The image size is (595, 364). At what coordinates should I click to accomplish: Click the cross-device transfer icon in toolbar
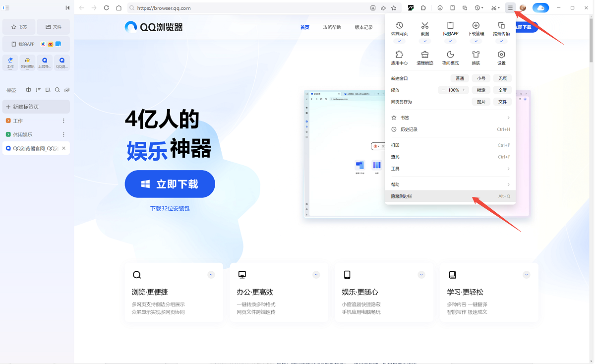coord(465,8)
